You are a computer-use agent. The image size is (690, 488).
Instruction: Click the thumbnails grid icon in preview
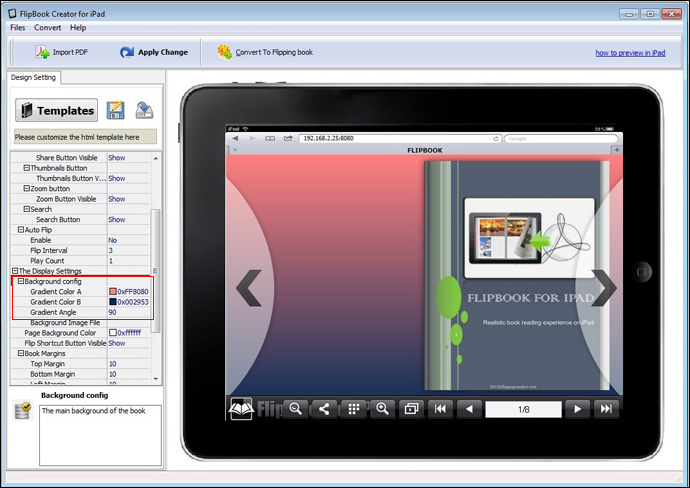(353, 409)
